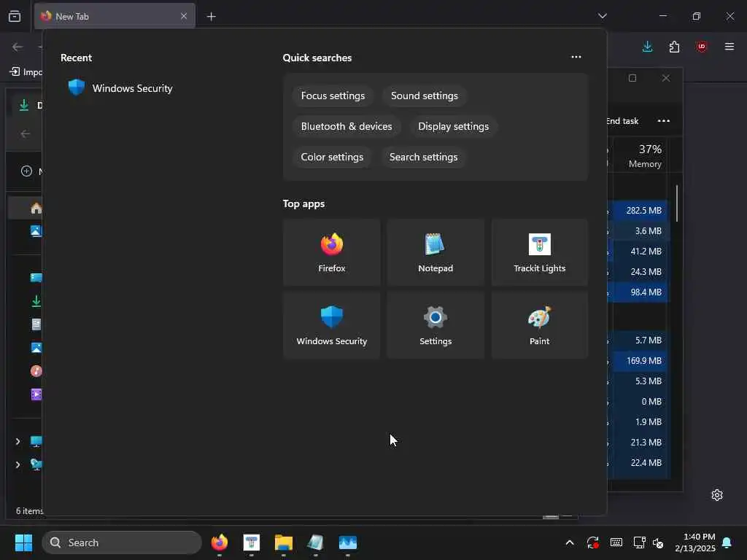The width and height of the screenshot is (747, 560).
Task: Launch Trackit Lights from Top apps
Action: pos(539,252)
